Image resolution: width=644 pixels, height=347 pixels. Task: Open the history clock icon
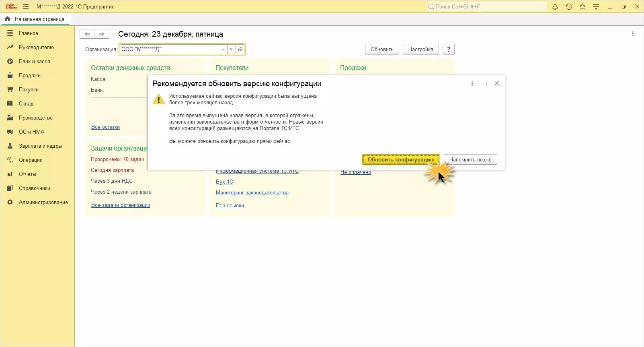tap(569, 6)
